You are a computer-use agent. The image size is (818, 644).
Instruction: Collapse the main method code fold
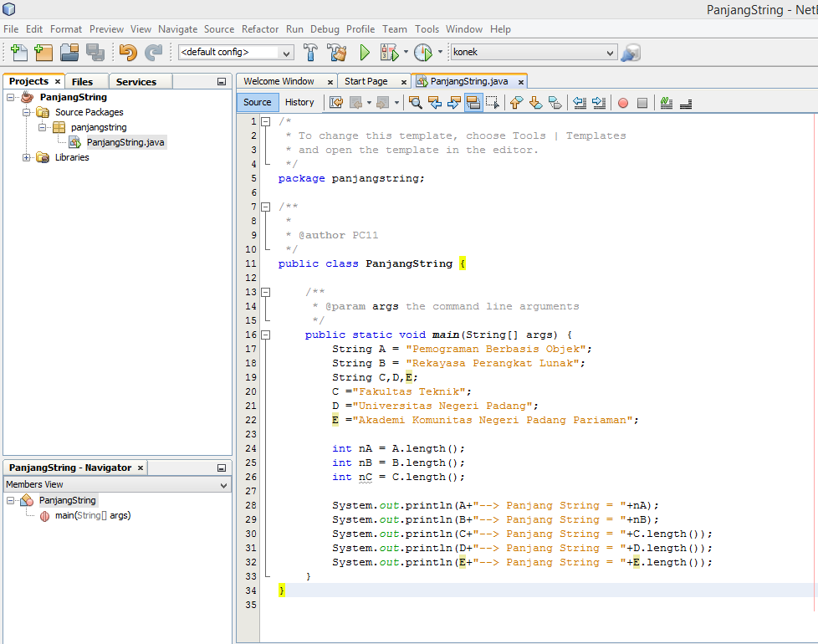coord(266,335)
